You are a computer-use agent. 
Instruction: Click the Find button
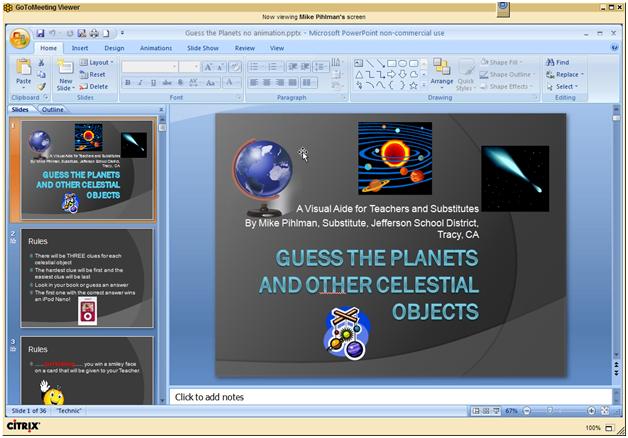point(558,62)
